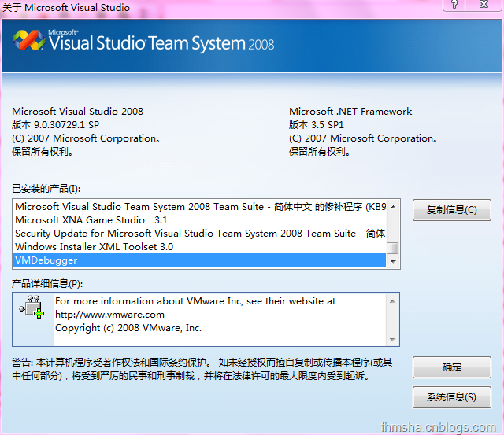The width and height of the screenshot is (504, 435).
Task: Click the installed products scrollbar thumb
Action: (x=393, y=248)
